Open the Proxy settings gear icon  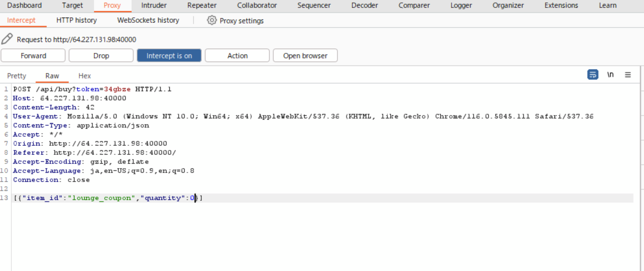[211, 20]
